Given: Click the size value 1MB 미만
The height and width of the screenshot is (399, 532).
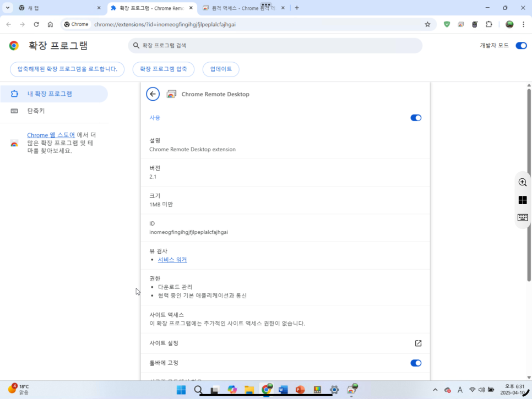Looking at the screenshot, I should click(x=161, y=204).
